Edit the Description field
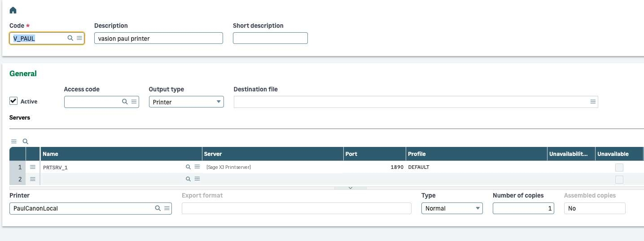 click(x=158, y=39)
